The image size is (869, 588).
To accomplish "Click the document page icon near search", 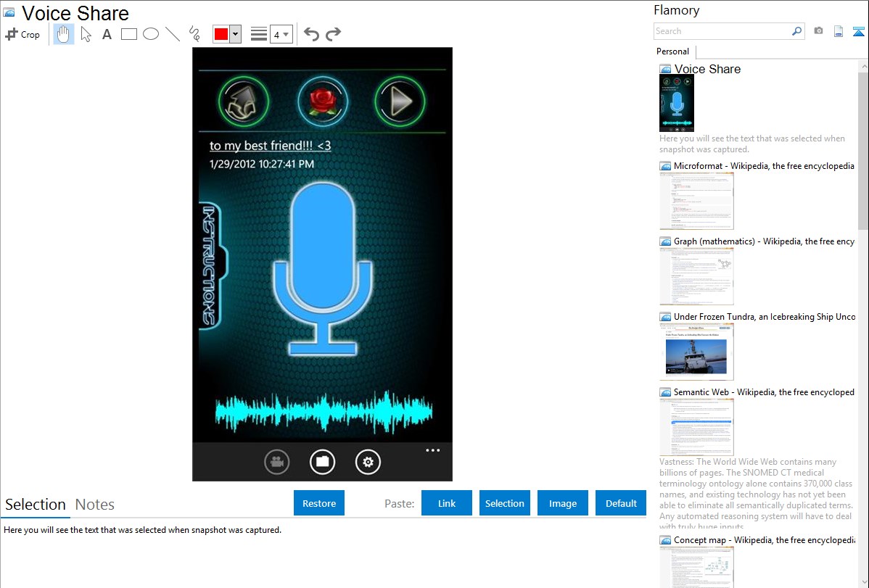I will tap(839, 32).
